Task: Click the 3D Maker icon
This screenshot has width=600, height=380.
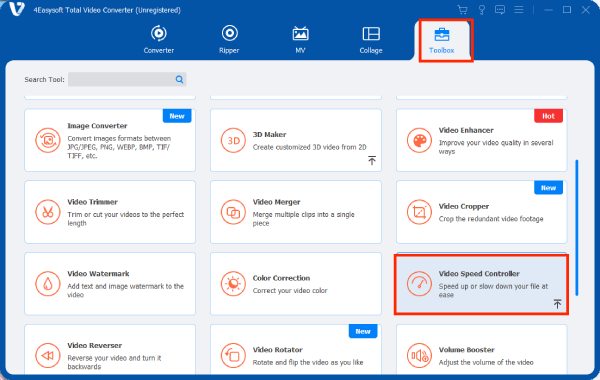Action: click(233, 140)
